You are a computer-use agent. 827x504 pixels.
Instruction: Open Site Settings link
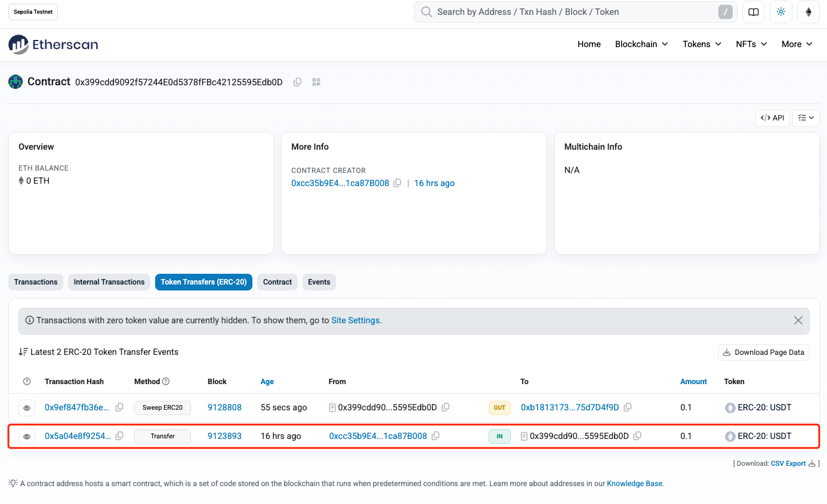click(356, 320)
